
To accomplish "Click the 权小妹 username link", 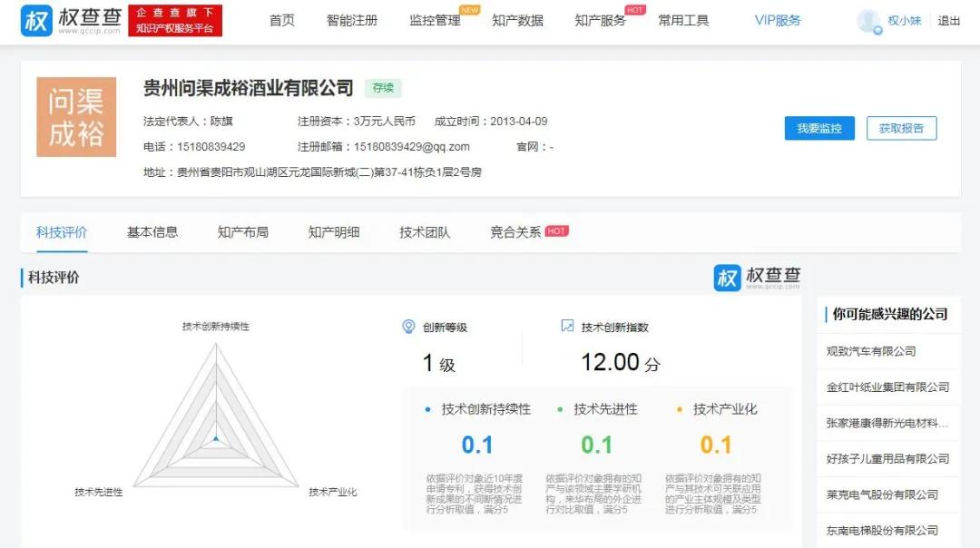I will pos(905,21).
